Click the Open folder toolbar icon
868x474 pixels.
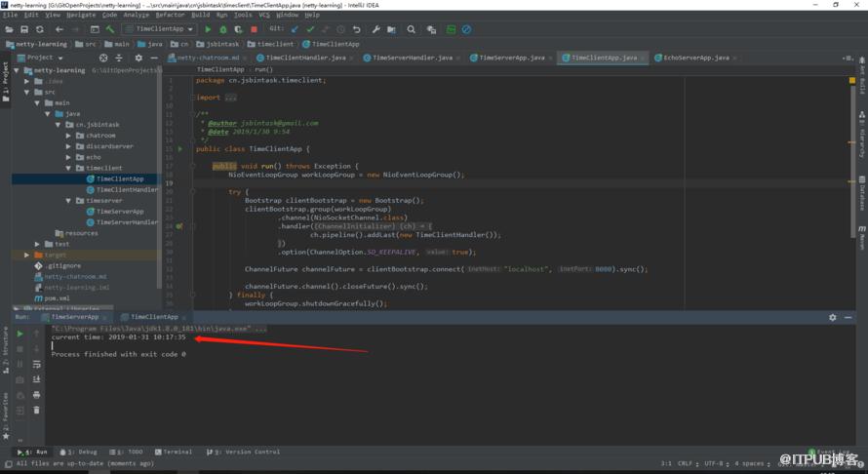coord(9,29)
